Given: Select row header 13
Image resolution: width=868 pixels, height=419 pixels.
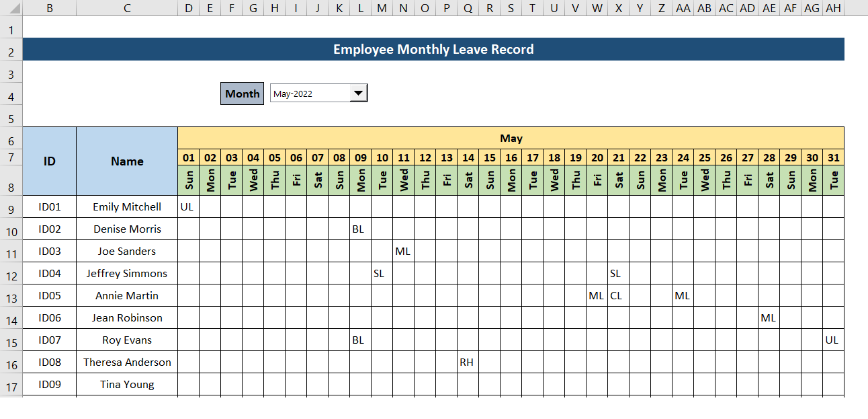Looking at the screenshot, I should [x=11, y=295].
